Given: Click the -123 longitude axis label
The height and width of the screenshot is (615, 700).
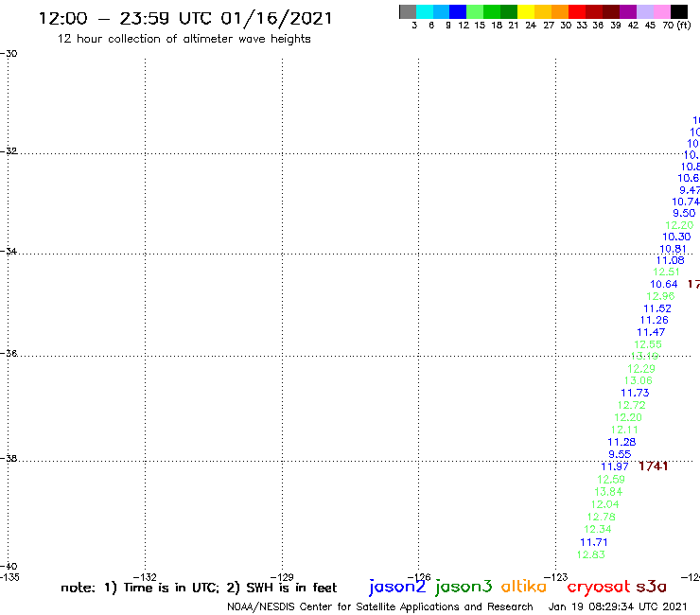Looking at the screenshot, I should 556,577.
